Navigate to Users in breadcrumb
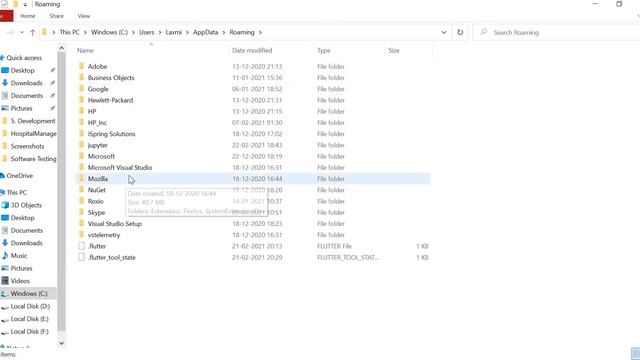This screenshot has width=640, height=360. (x=147, y=32)
